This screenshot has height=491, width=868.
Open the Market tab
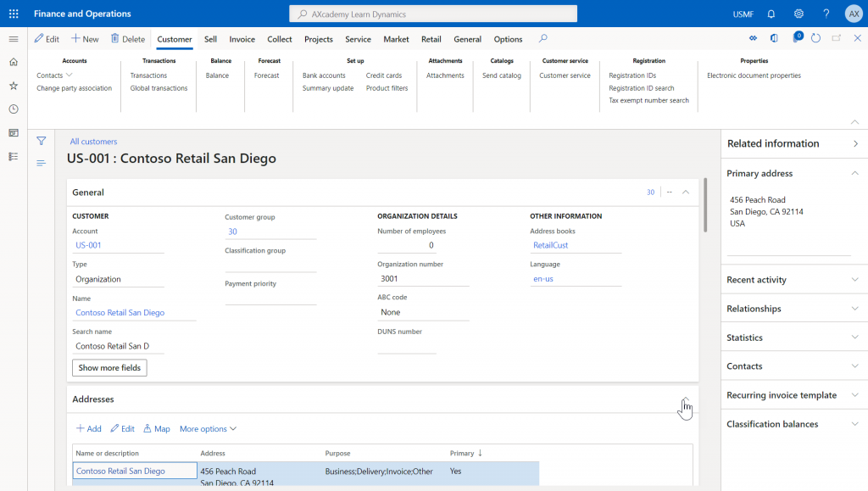[397, 39]
